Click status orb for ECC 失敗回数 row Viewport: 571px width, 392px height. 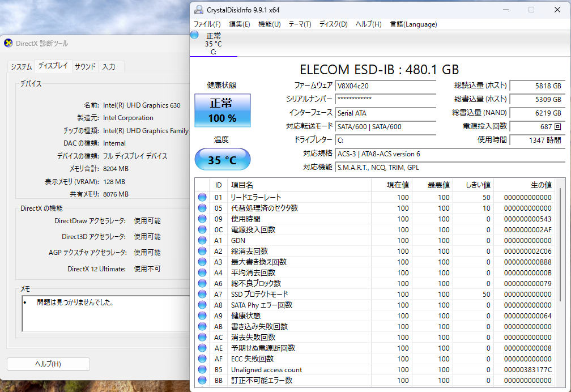(202, 359)
